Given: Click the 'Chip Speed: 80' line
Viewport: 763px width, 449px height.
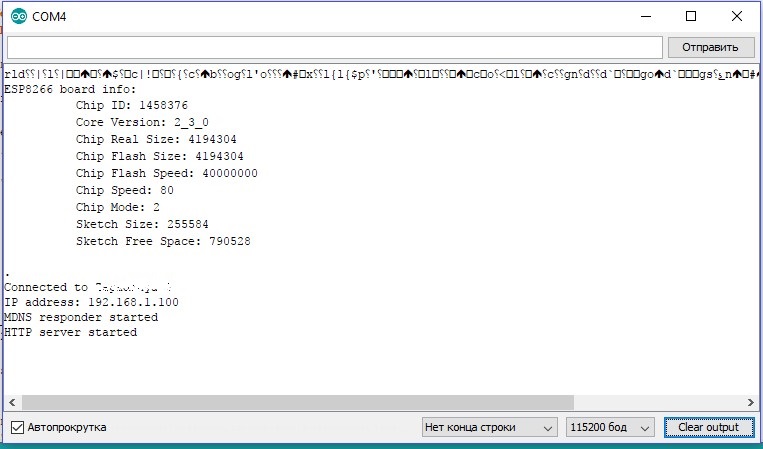Looking at the screenshot, I should point(125,190).
